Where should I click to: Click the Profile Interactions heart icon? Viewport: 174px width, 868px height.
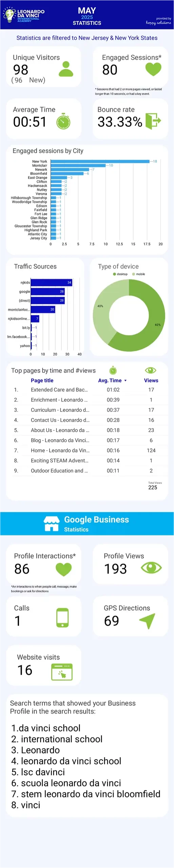[63, 569]
